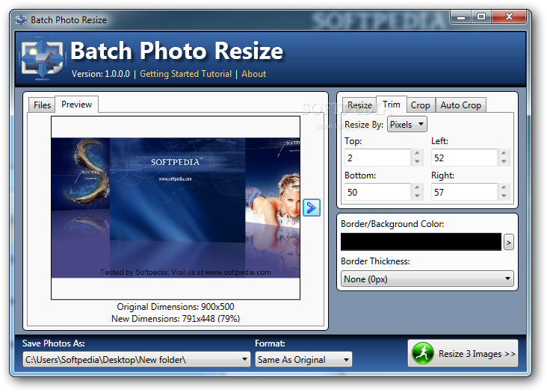Click the About link
The height and width of the screenshot is (392, 547).
tap(253, 74)
